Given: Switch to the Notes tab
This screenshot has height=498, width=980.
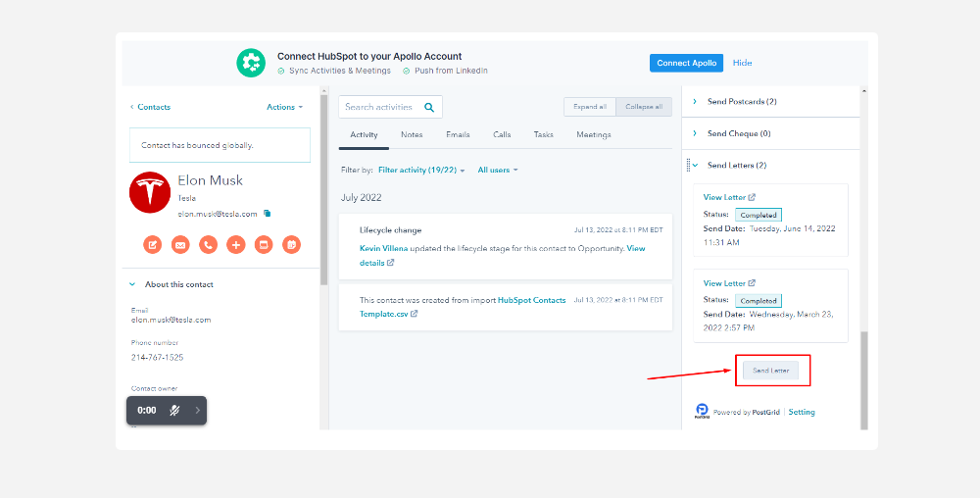Looking at the screenshot, I should click(x=412, y=134).
